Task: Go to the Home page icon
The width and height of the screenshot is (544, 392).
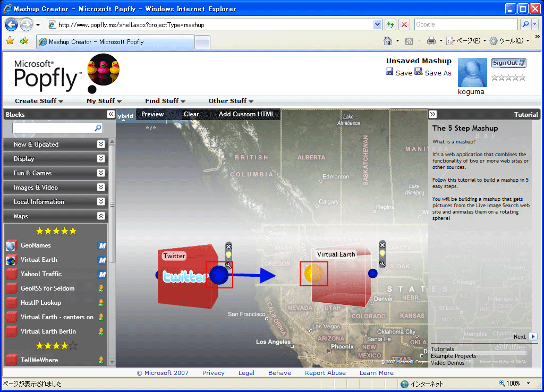Action: point(388,41)
